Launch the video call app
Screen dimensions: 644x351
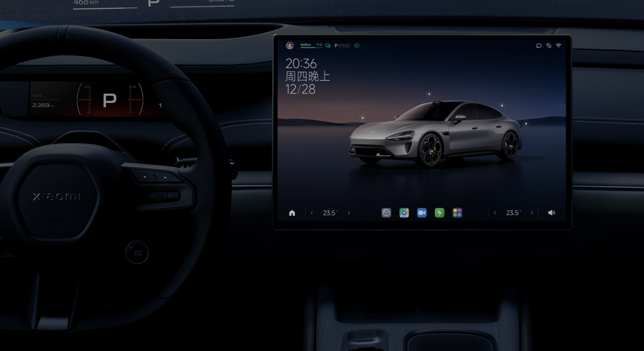(x=422, y=213)
